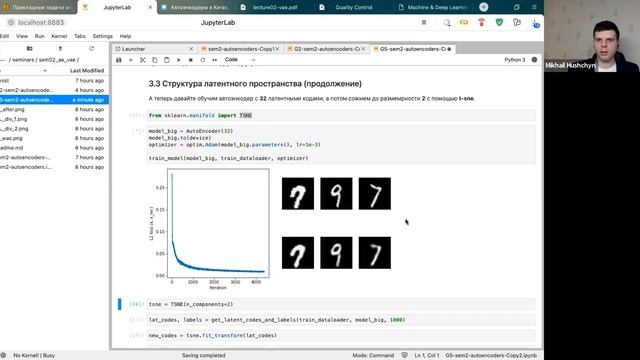Select the _after.png file

tap(54, 109)
